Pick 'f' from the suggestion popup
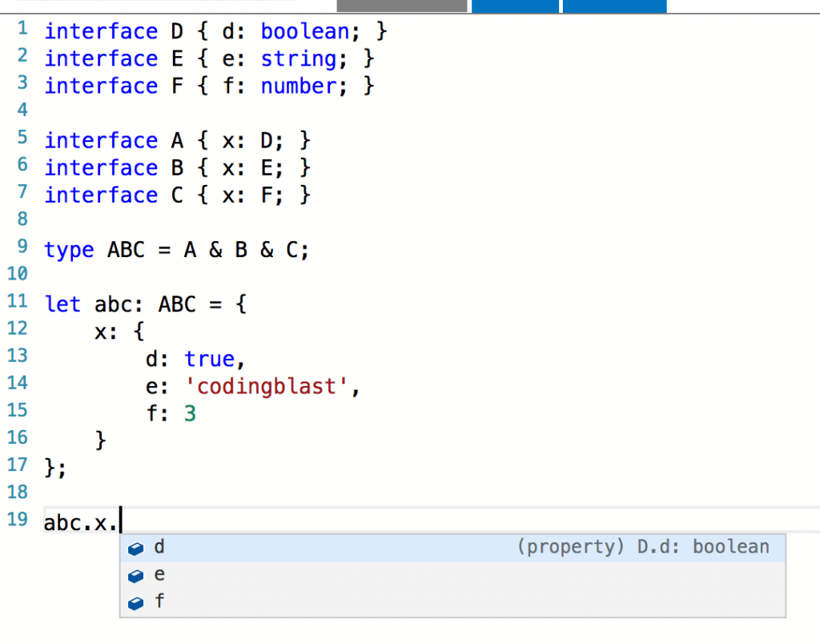820x644 pixels. tap(159, 602)
